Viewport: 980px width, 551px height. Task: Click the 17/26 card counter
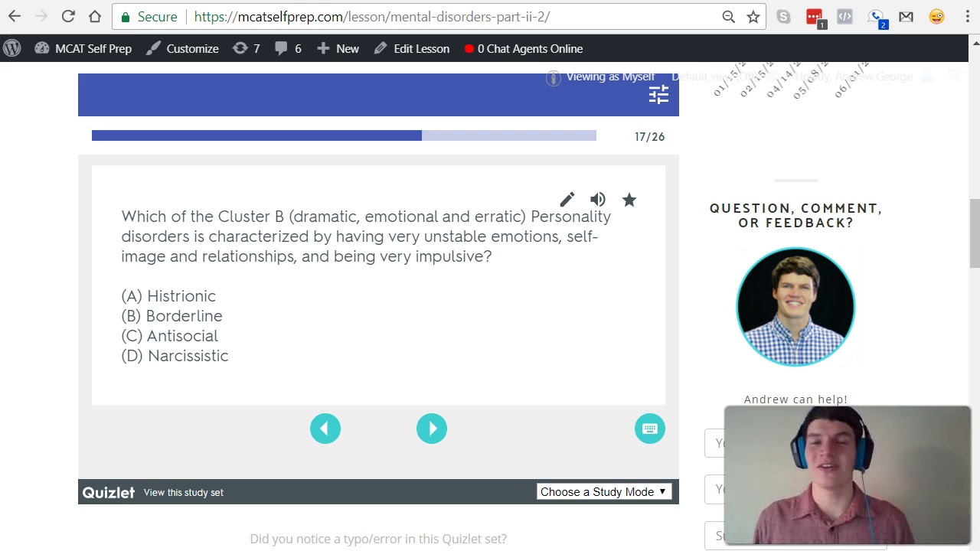pos(649,137)
